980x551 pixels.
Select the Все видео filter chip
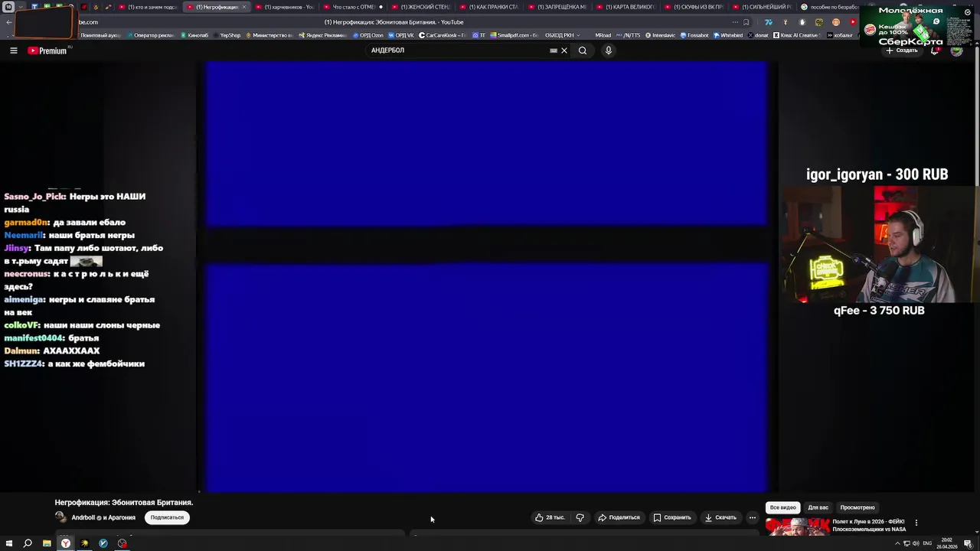pyautogui.click(x=782, y=507)
